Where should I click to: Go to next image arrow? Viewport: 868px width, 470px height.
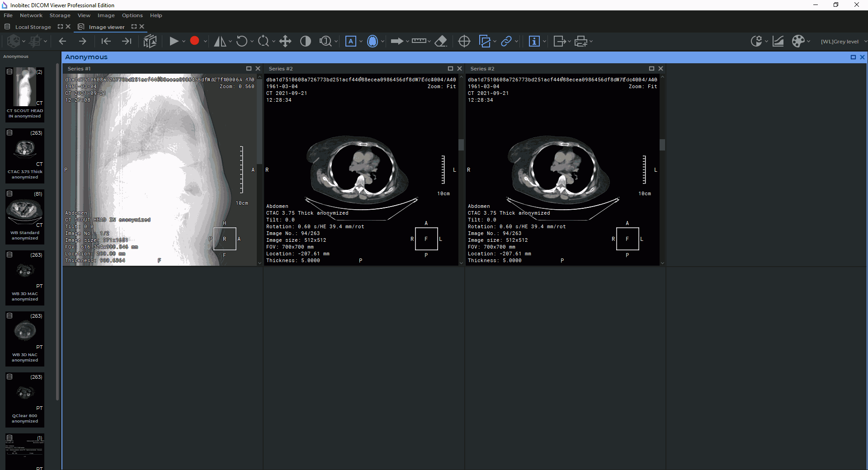[x=82, y=42]
